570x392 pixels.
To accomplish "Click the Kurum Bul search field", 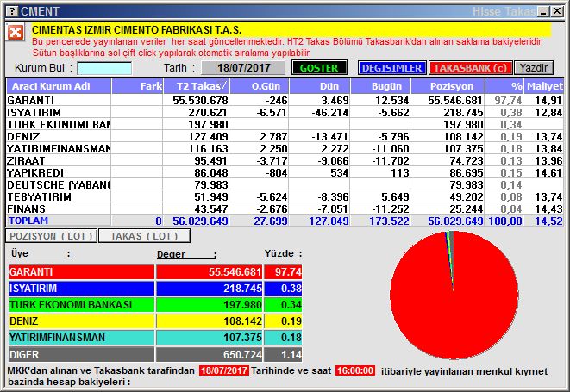I will click(x=104, y=68).
